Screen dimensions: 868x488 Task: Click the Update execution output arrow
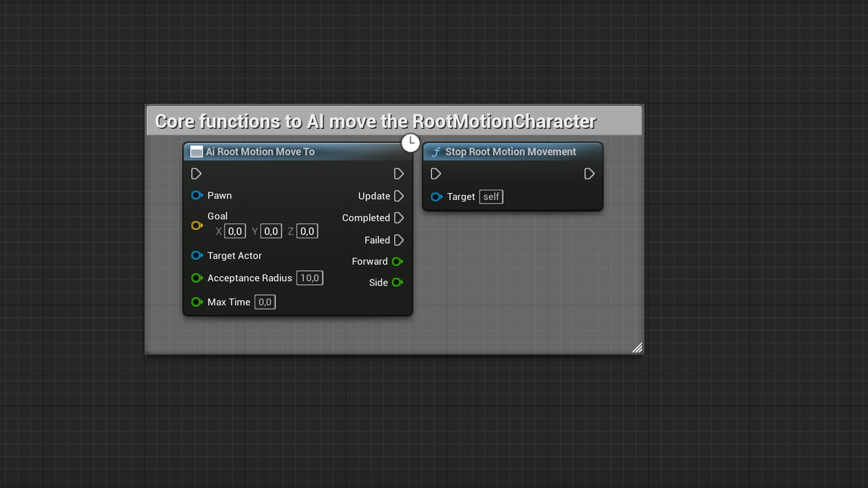click(399, 196)
